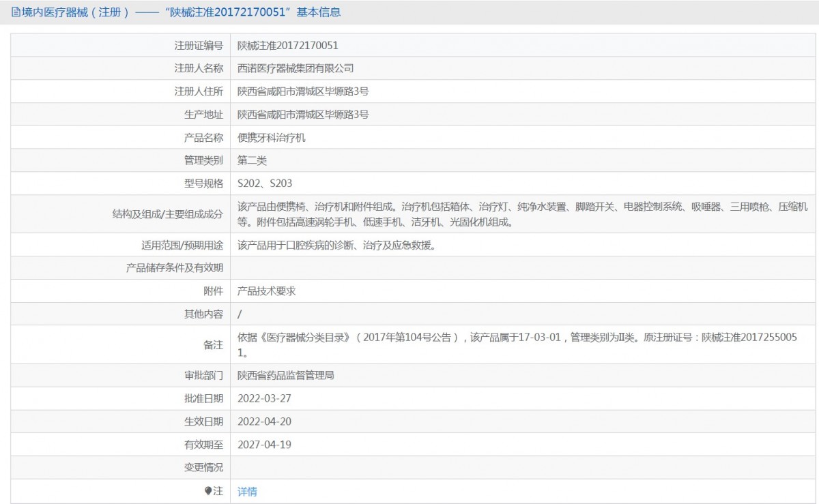Image resolution: width=819 pixels, height=504 pixels.
Task: Click the 批准日期 row label
Action: point(203,398)
